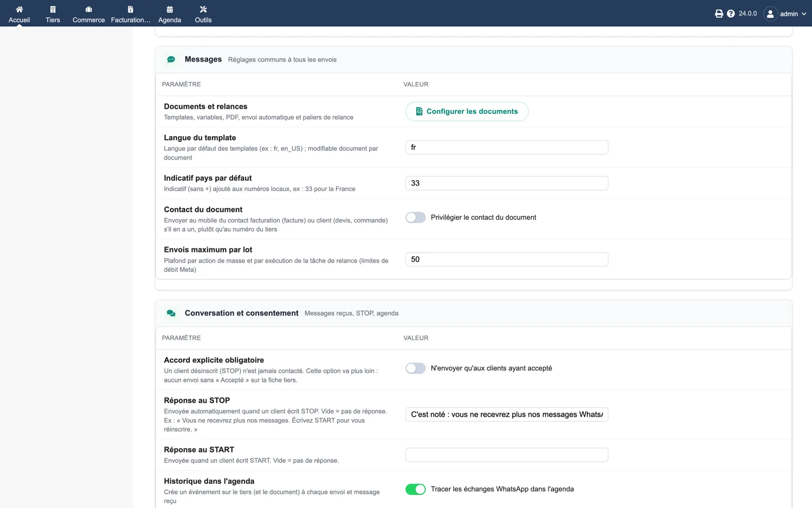Click the empty Réponse au START field
812x508 pixels.
(x=506, y=455)
